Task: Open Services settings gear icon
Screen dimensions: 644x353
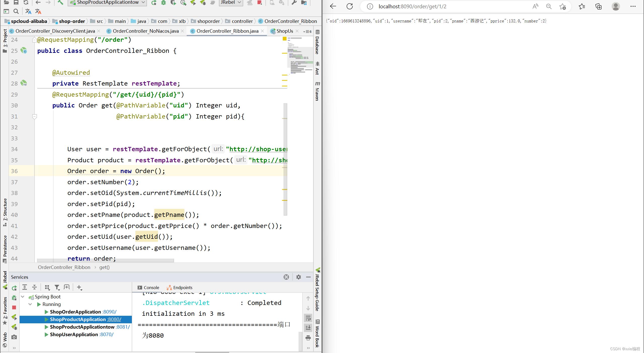Action: click(298, 277)
